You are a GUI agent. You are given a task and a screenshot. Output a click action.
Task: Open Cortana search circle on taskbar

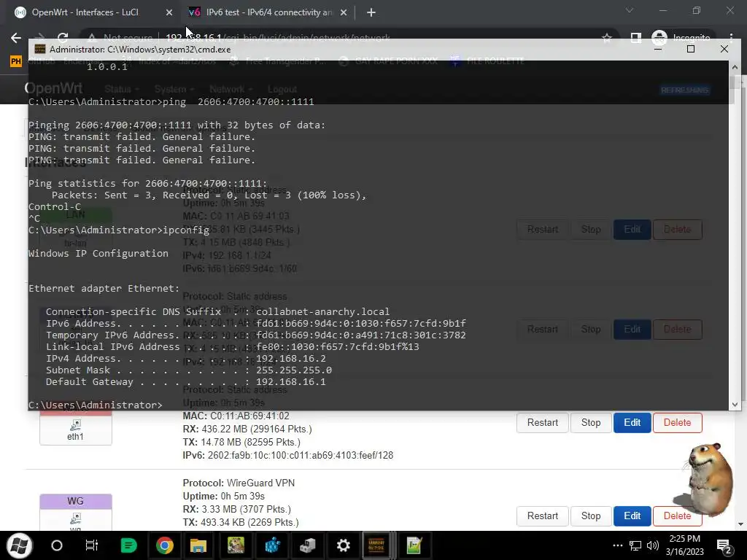(57, 545)
